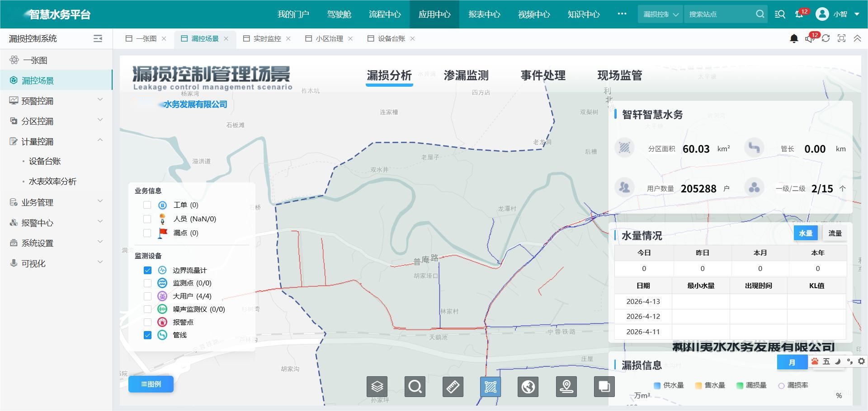
Task: Click the 搜索站点 search input
Action: pyautogui.click(x=720, y=14)
